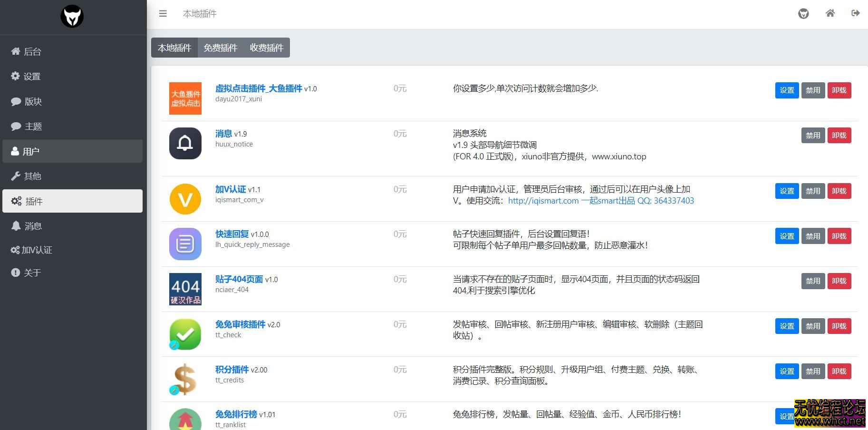Click the logout icon at top right
The image size is (868, 430).
(x=855, y=13)
